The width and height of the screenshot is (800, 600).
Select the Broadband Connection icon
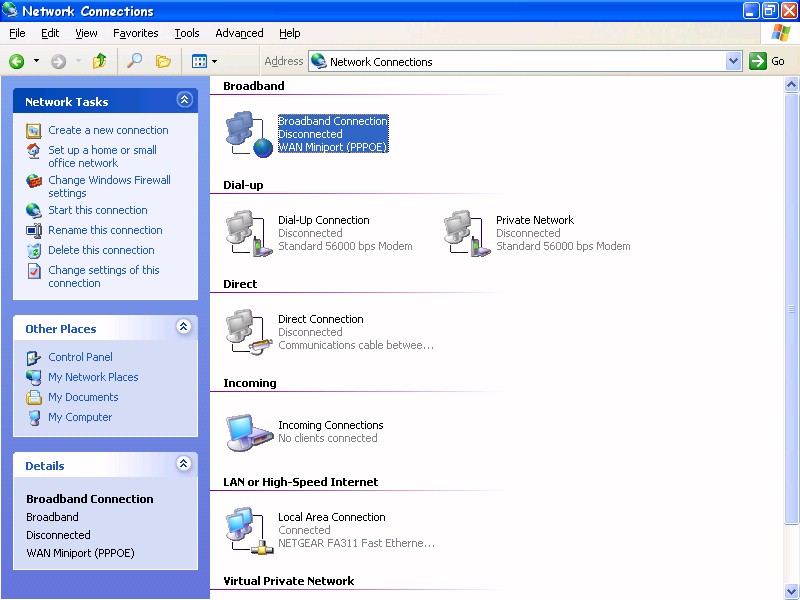249,134
